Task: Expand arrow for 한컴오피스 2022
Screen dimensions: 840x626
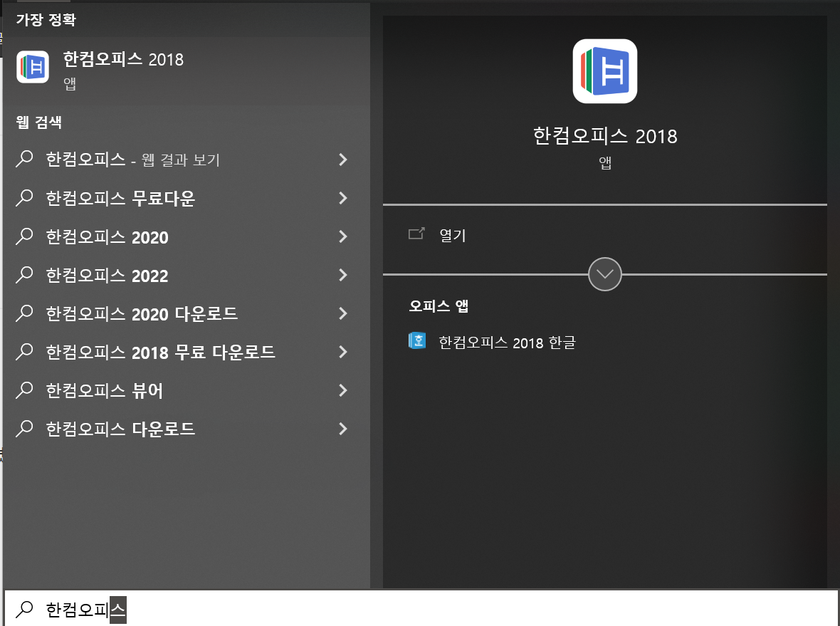Action: 343,275
